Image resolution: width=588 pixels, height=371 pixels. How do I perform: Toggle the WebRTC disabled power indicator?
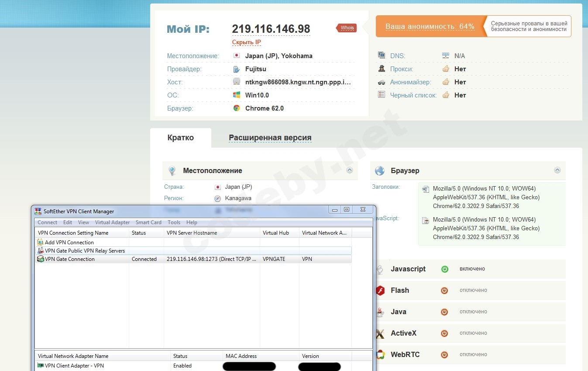(x=444, y=354)
